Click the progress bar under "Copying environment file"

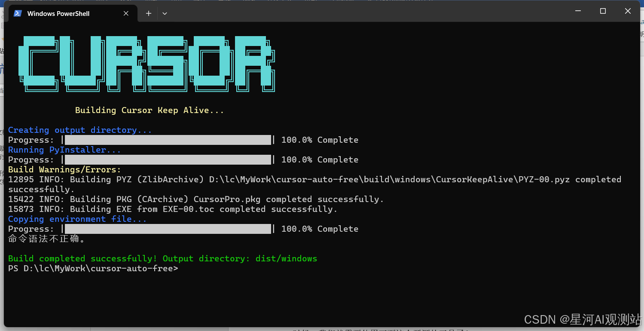pyautogui.click(x=168, y=229)
